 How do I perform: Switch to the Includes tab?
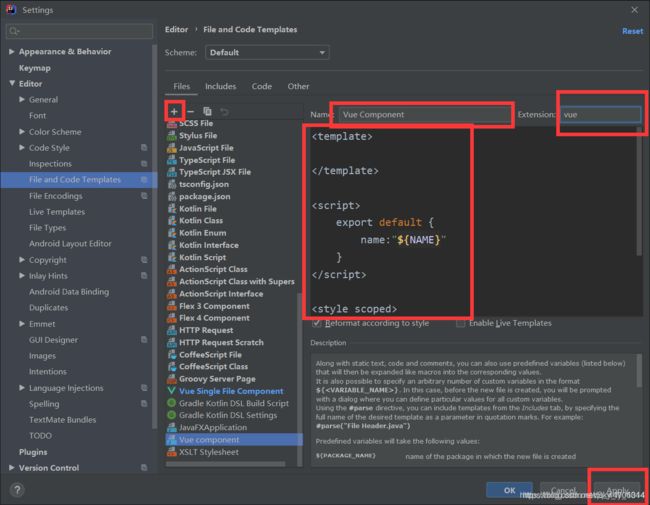(221, 86)
